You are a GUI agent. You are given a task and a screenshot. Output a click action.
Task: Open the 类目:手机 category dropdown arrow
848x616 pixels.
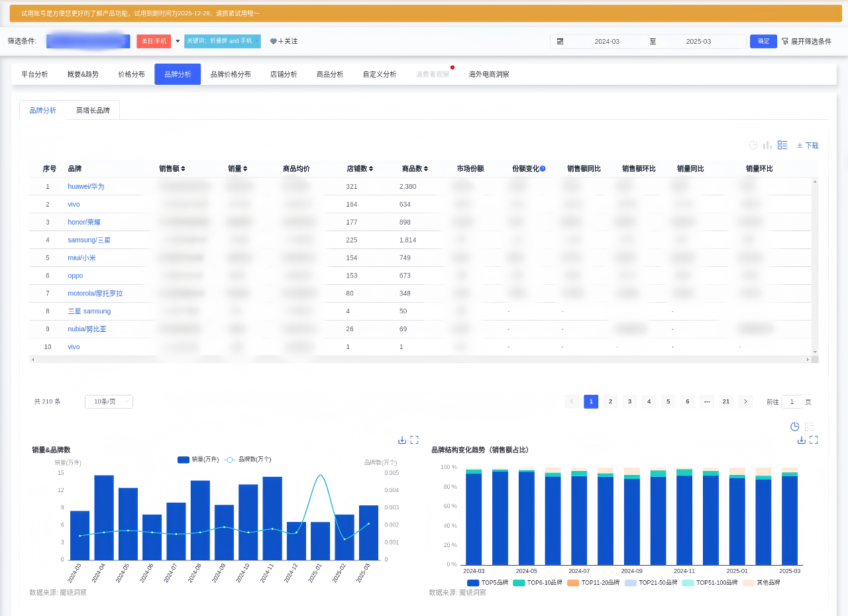tap(178, 41)
